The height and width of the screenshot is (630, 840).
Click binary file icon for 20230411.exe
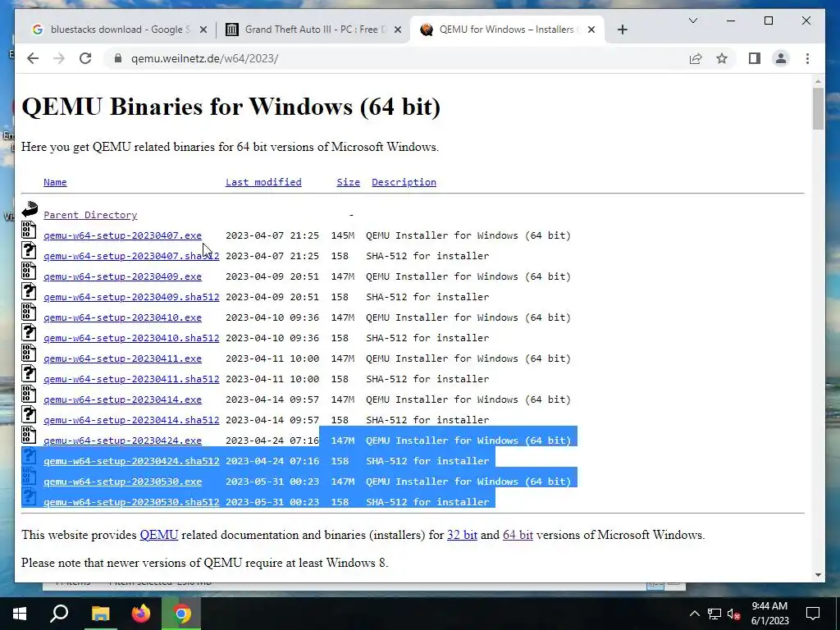coord(29,353)
